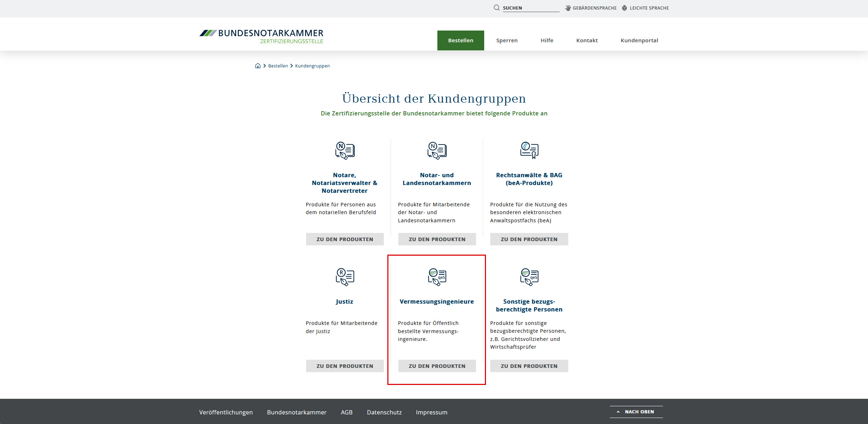
Task: Click Zu den Produkten under Sonstige Personen
Action: coord(529,366)
